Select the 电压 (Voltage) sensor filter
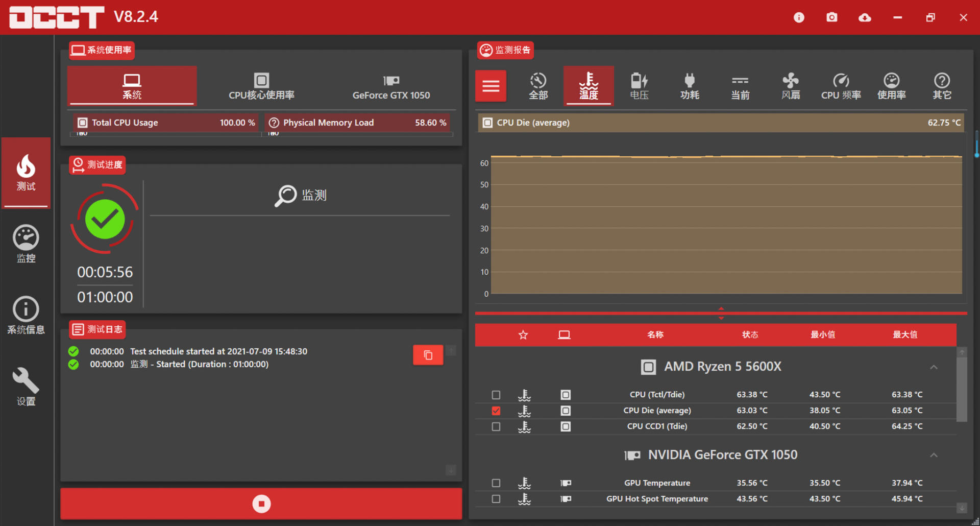This screenshot has height=526, width=980. click(x=639, y=86)
